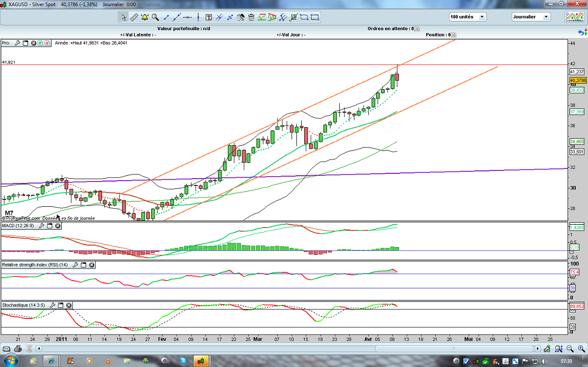The height and width of the screenshot is (367, 588).
Task: Click scroll right arrow on chart scrollbar
Action: coord(537,349)
